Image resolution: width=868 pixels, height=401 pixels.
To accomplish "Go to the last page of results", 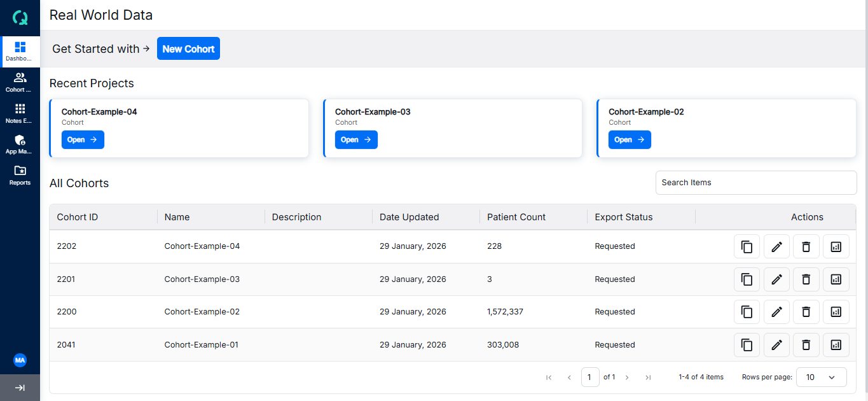I will (648, 377).
